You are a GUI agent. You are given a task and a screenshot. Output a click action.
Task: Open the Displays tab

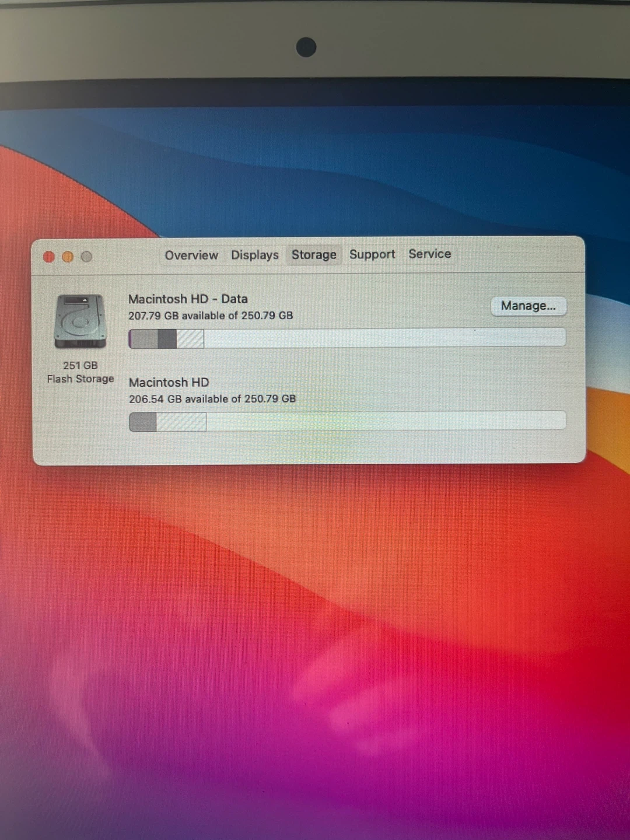[x=254, y=255]
